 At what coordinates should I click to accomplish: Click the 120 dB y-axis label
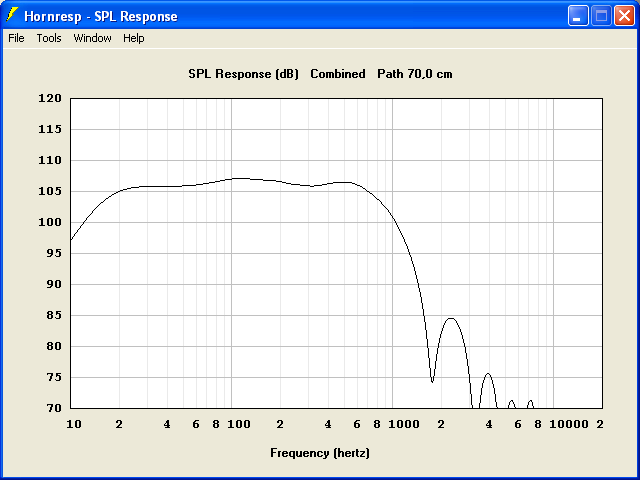click(x=50, y=98)
